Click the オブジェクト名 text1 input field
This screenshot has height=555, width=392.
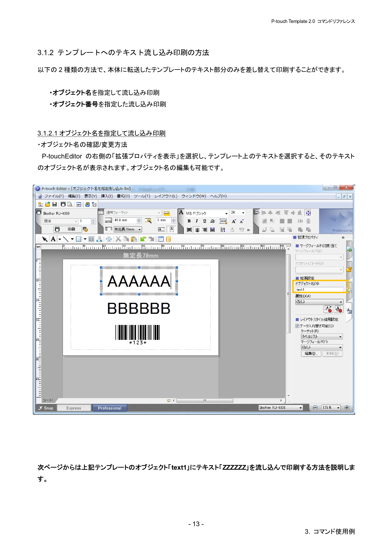click(319, 290)
